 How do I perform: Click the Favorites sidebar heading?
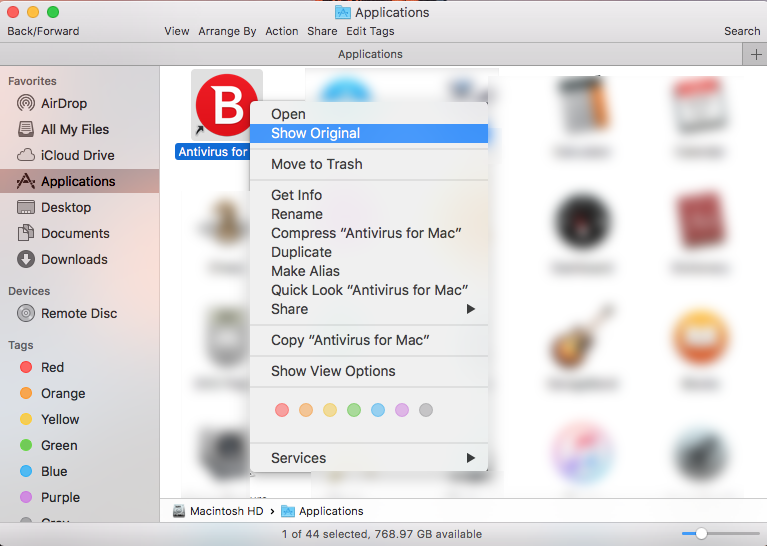click(x=32, y=81)
